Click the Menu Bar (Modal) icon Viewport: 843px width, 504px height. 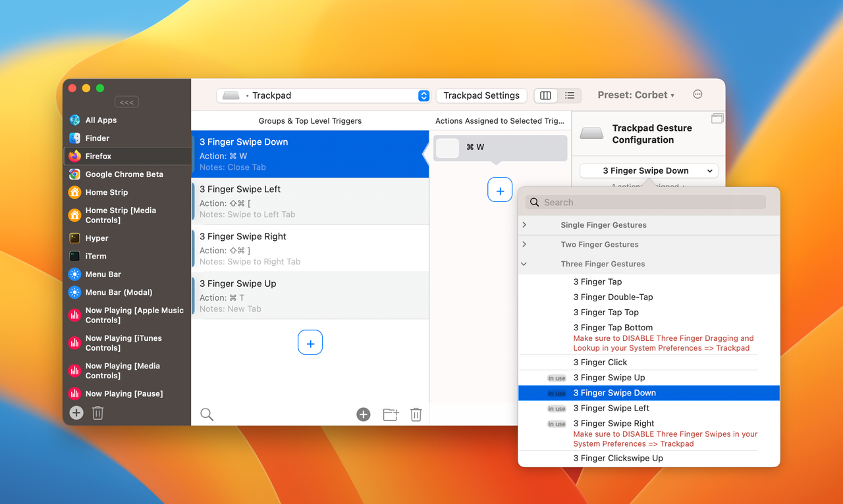(x=75, y=292)
